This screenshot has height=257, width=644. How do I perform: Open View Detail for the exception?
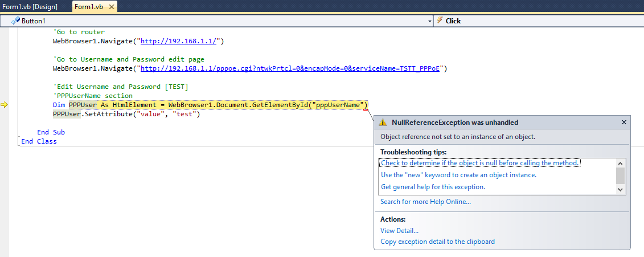click(399, 231)
